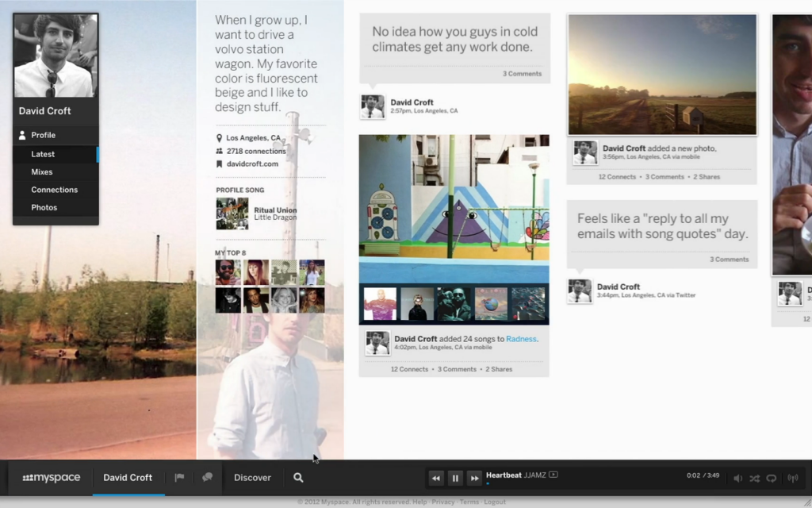Click David Croft name on new photo post

(624, 148)
